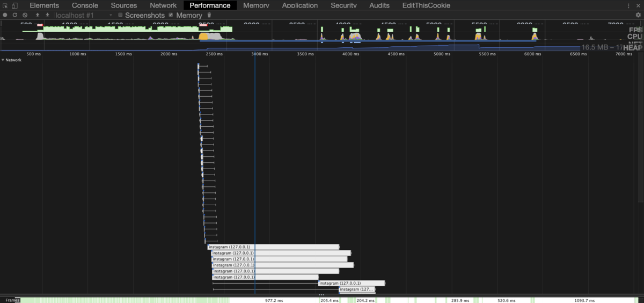This screenshot has height=303, width=644.
Task: Click the three-dot panel resize handle
Action: [321, 295]
